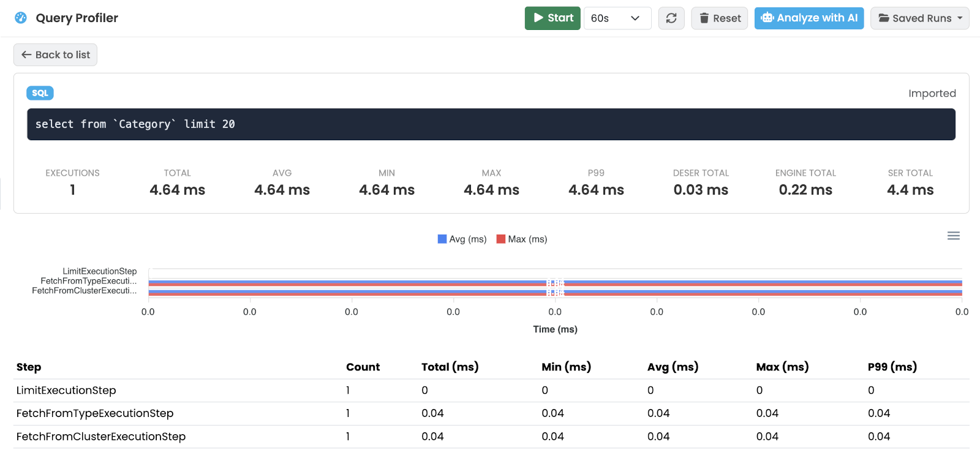This screenshot has height=466, width=980.
Task: Select the SQL query code block
Action: [491, 124]
